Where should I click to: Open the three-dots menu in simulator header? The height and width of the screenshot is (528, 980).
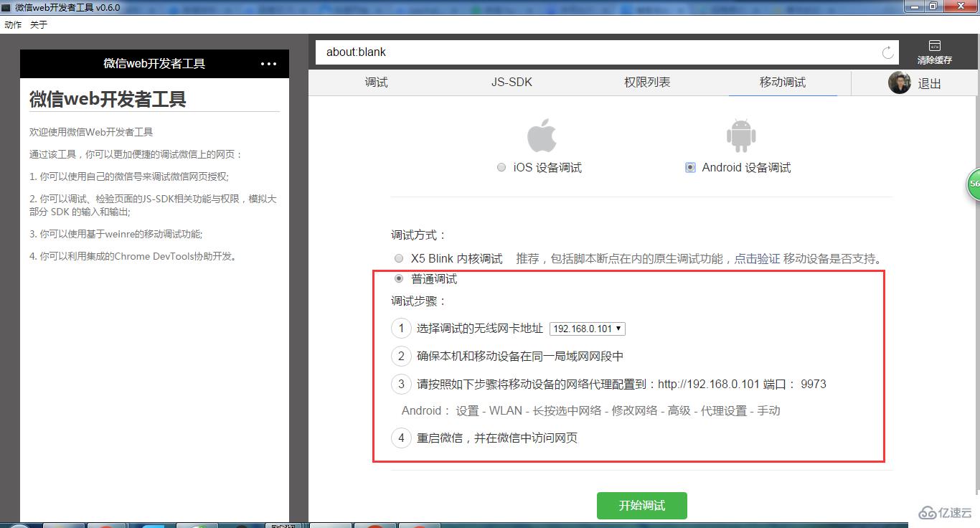[269, 64]
